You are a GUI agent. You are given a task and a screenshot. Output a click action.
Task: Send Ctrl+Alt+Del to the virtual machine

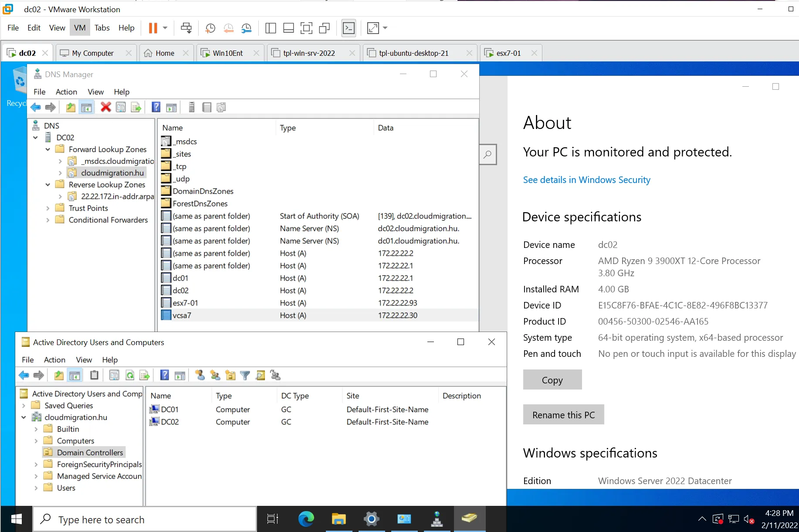(x=186, y=28)
